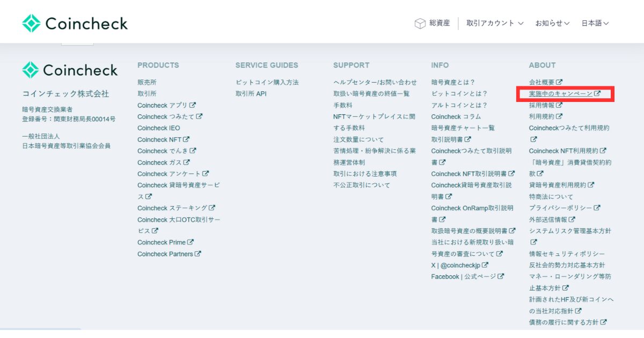Open the 不正取引について link

[x=362, y=185]
